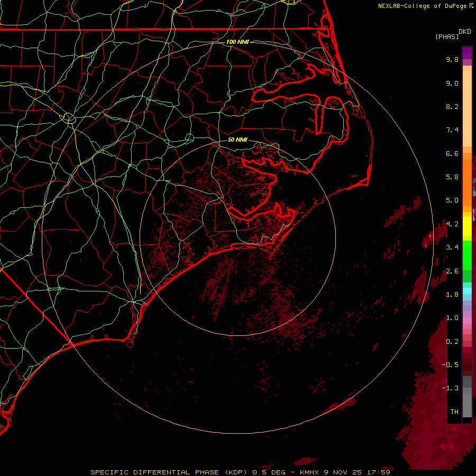
Task: Pick the cyan band of the color bar
Action: (x=467, y=291)
